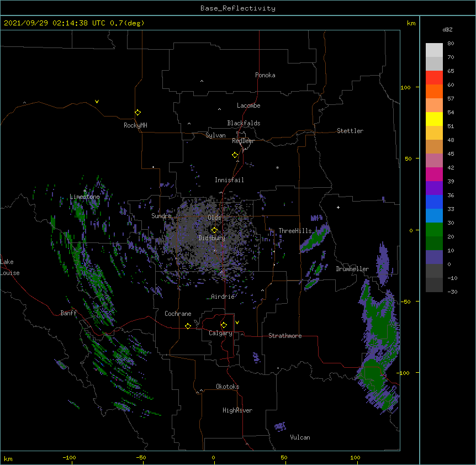Select the HighRiver label
The width and height of the screenshot is (476, 465).
pyautogui.click(x=237, y=410)
